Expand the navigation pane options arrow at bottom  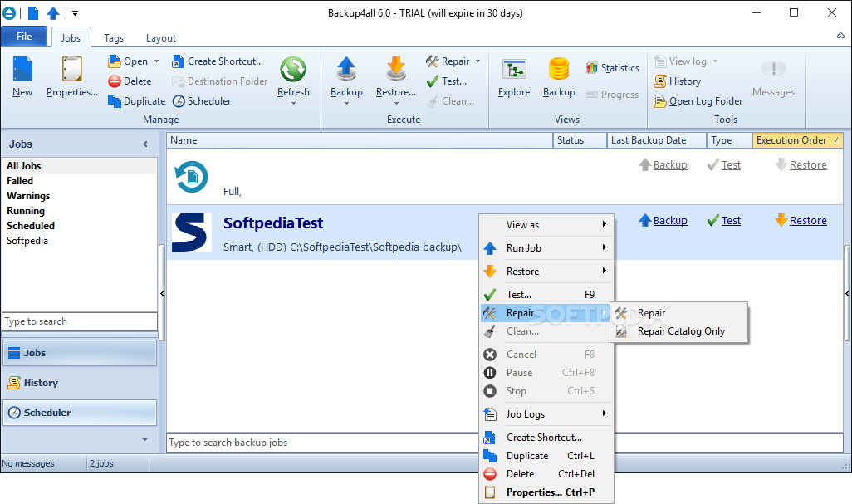pyautogui.click(x=144, y=439)
